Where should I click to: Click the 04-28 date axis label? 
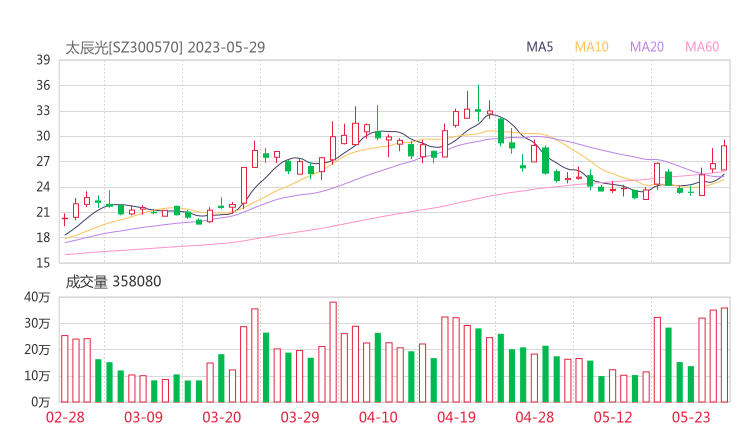535,417
